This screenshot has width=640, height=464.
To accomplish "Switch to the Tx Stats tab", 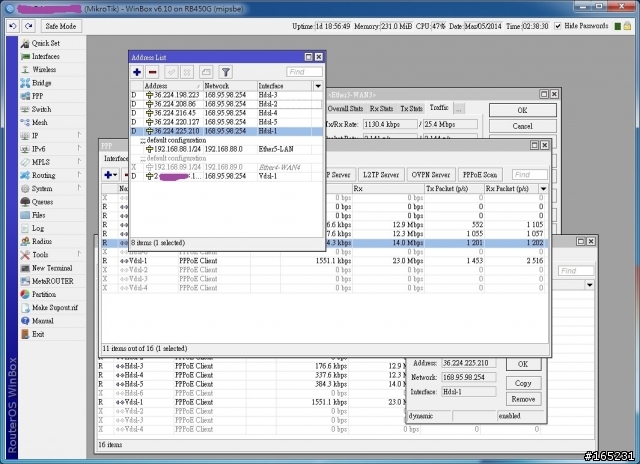I will pos(411,109).
